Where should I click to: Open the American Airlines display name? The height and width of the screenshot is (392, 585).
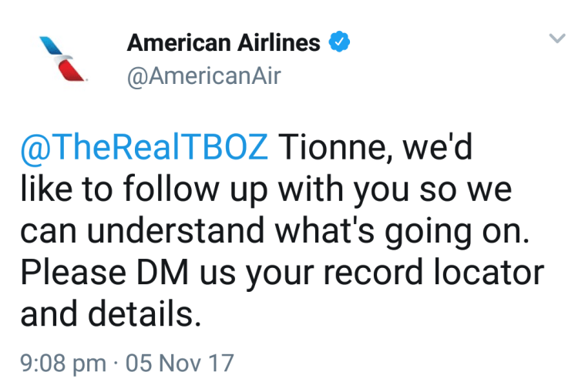click(224, 43)
